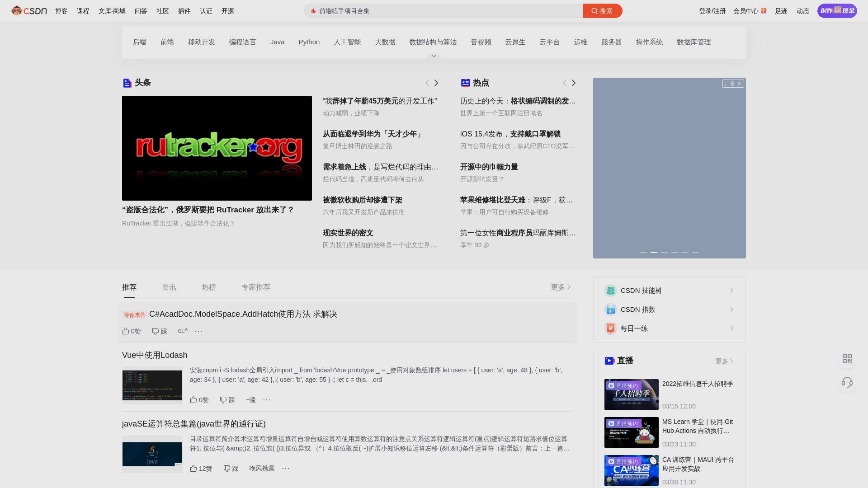This screenshot has width=868, height=488.
Task: Click the 创作赢现金 purple badge
Action: 837,11
